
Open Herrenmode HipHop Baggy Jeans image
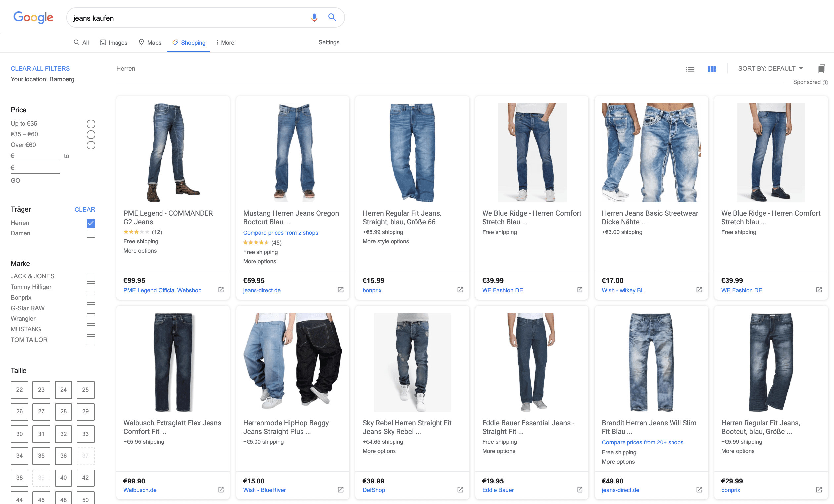293,362
